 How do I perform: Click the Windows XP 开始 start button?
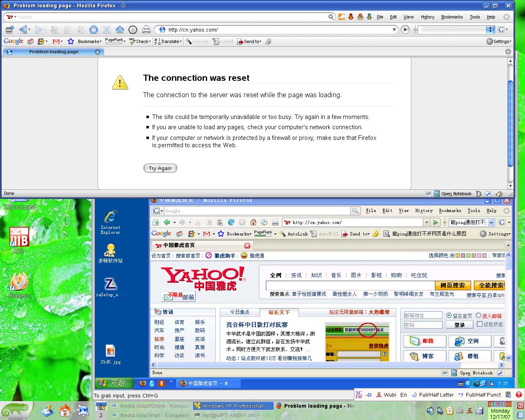[x=114, y=383]
